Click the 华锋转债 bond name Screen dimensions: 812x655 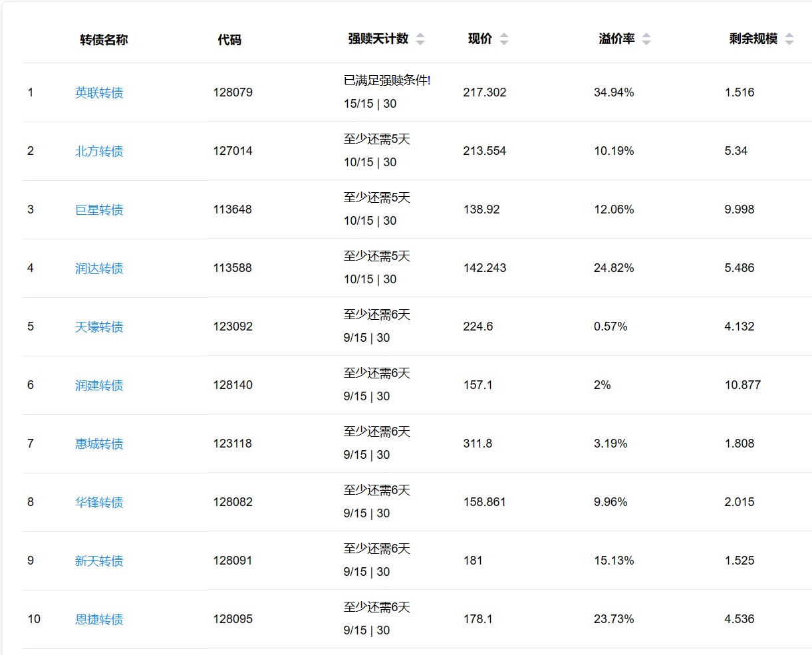pos(99,503)
